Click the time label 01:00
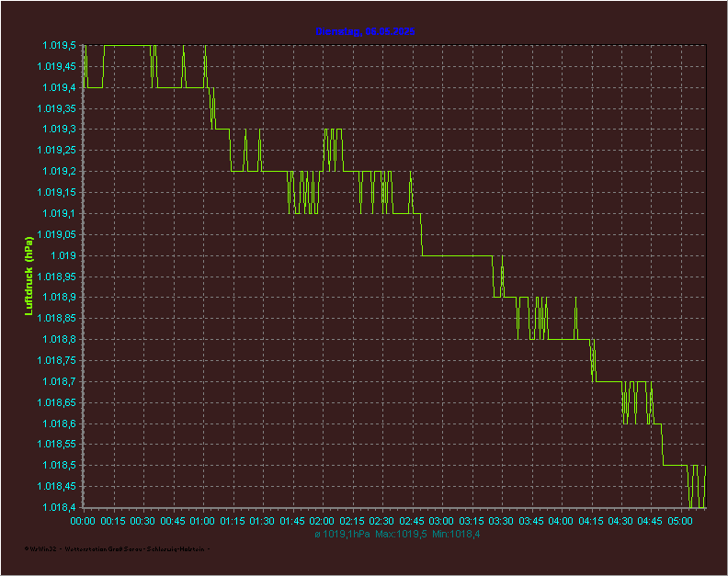This screenshot has width=728, height=576. pyautogui.click(x=202, y=521)
